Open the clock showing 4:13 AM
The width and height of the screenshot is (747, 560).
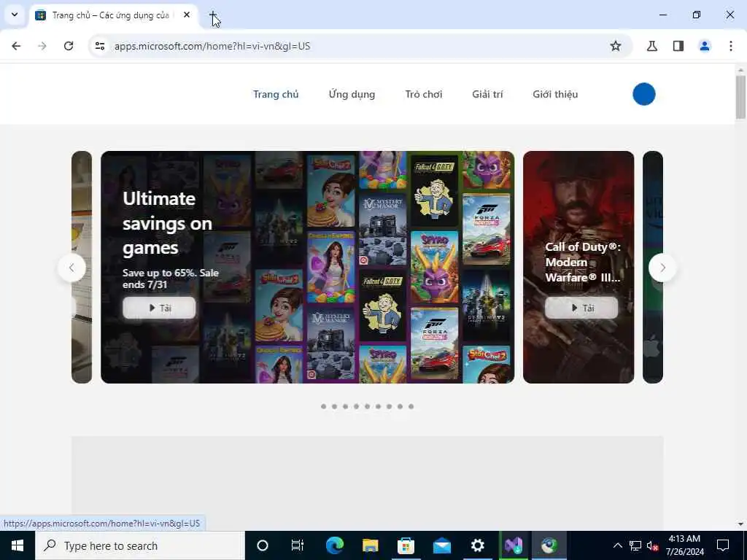coord(684,545)
